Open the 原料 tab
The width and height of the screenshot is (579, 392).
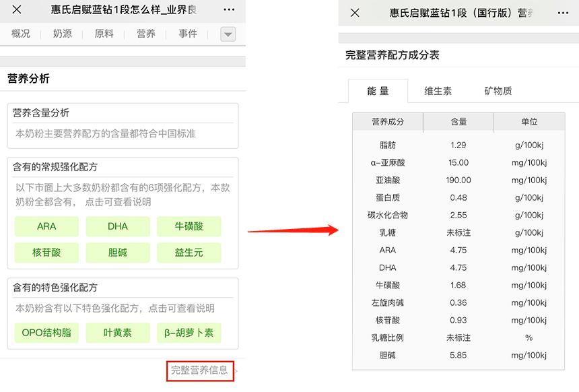[x=104, y=34]
